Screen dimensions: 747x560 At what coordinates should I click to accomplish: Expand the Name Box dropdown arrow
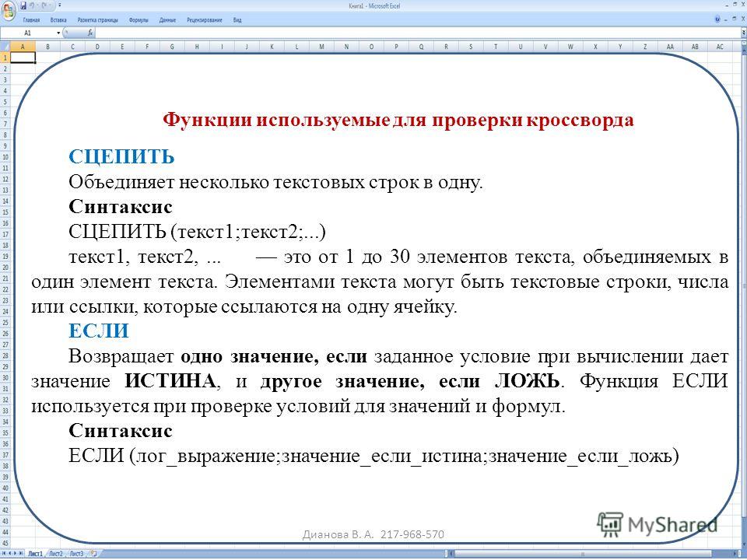point(58,33)
